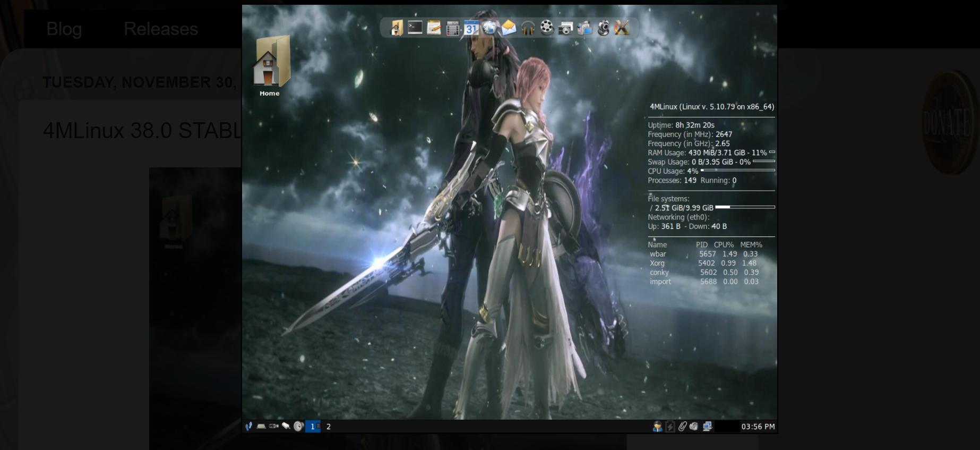Launch the webcam icon in the dock

603,28
